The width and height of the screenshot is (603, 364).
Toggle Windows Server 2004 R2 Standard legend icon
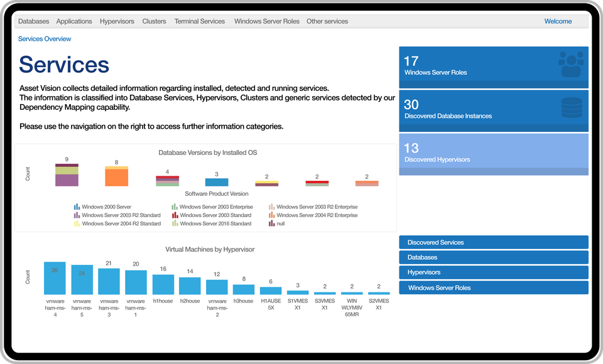77,223
